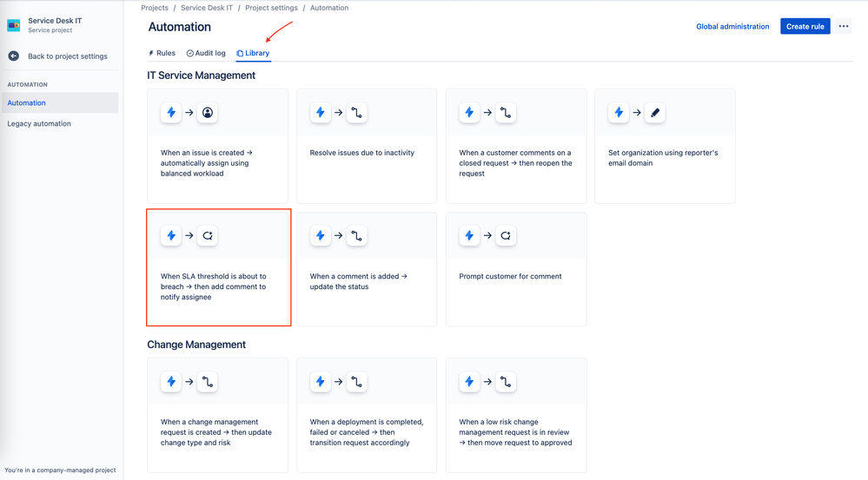Open 'customer comments on a closed request' template
The width and height of the screenshot is (868, 480).
coord(516,146)
